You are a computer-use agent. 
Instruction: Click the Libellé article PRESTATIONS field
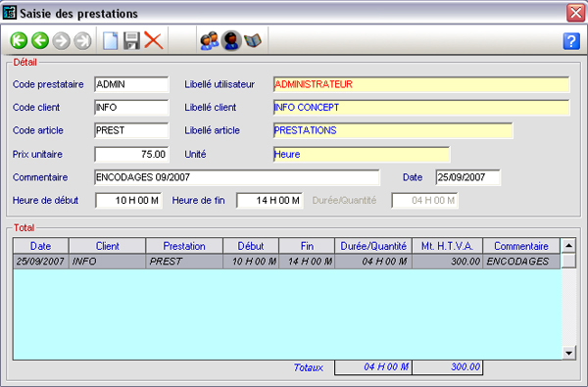(393, 130)
